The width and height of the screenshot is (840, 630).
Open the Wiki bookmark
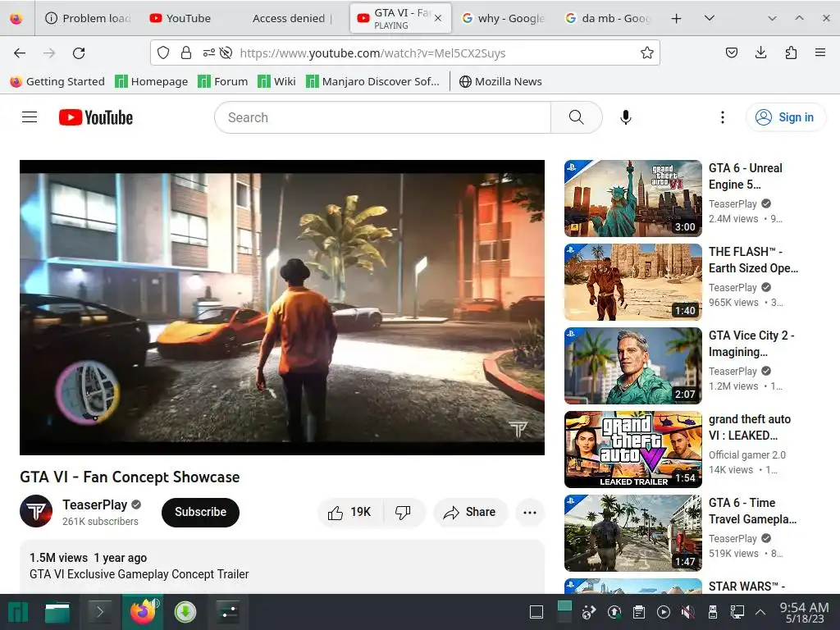coord(276,81)
